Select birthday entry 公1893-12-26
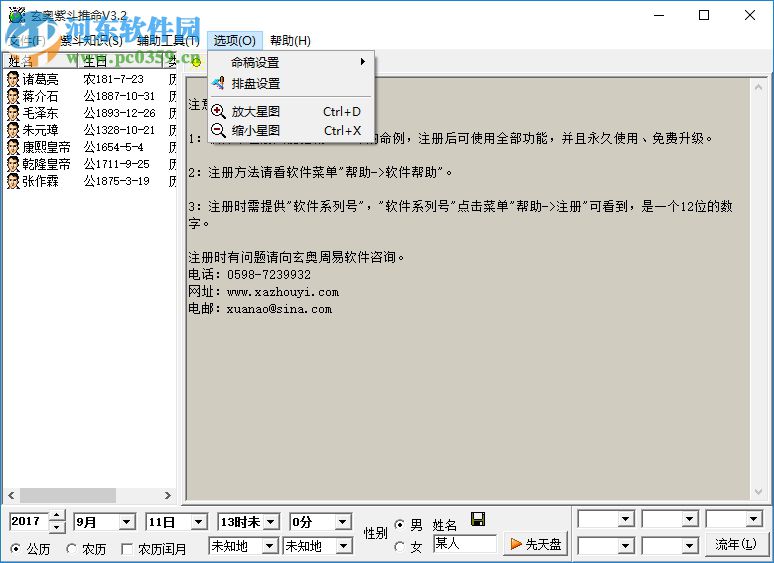 tap(119, 113)
